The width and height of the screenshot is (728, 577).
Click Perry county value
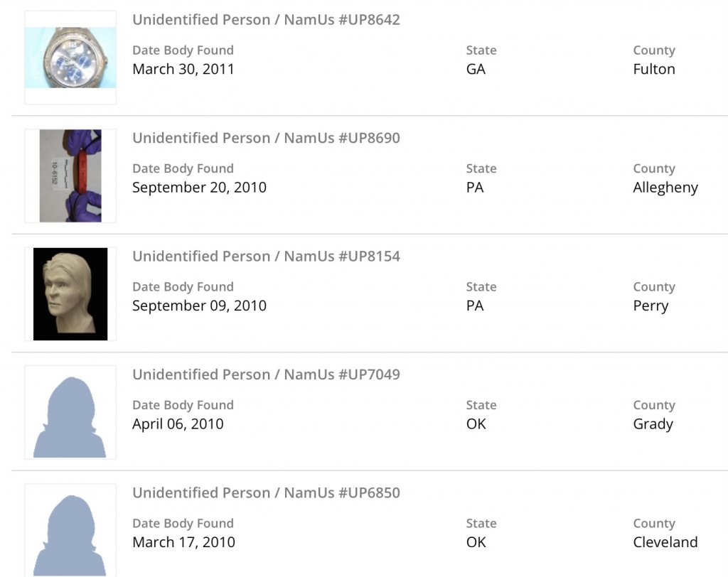click(x=651, y=306)
